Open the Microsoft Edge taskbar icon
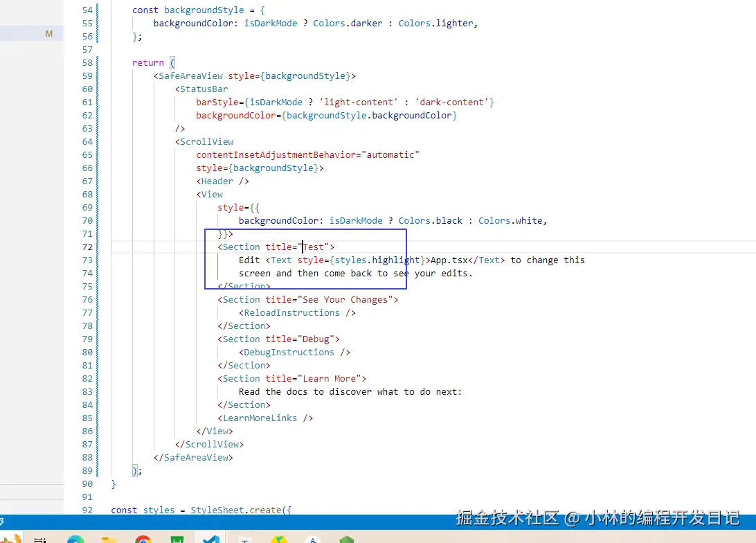Viewport: 756px width, 543px height. pyautogui.click(x=75, y=539)
